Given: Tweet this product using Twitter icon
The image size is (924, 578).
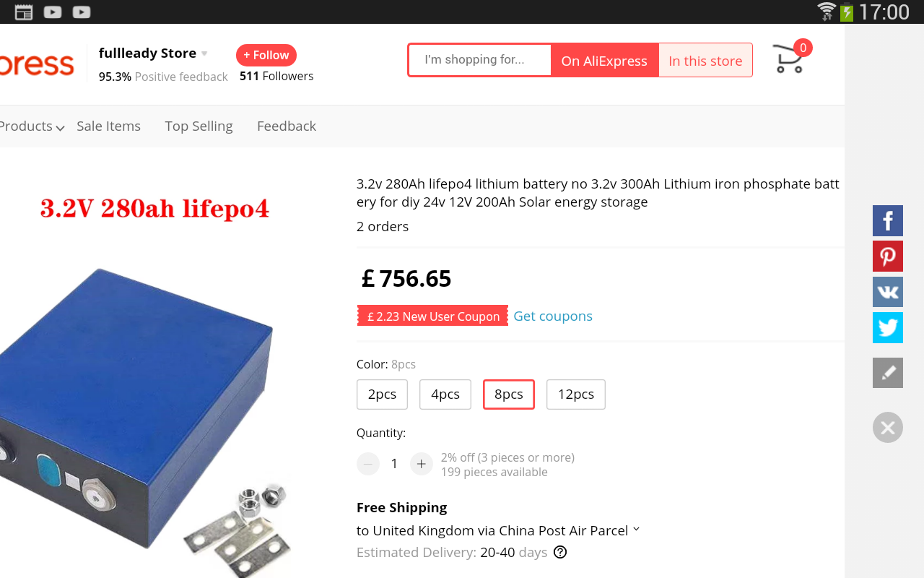Looking at the screenshot, I should click(x=887, y=328).
